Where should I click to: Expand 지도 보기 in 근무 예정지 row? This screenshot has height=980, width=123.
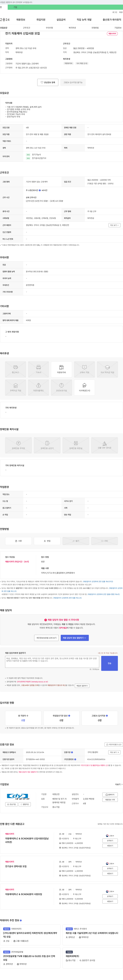coord(114,225)
